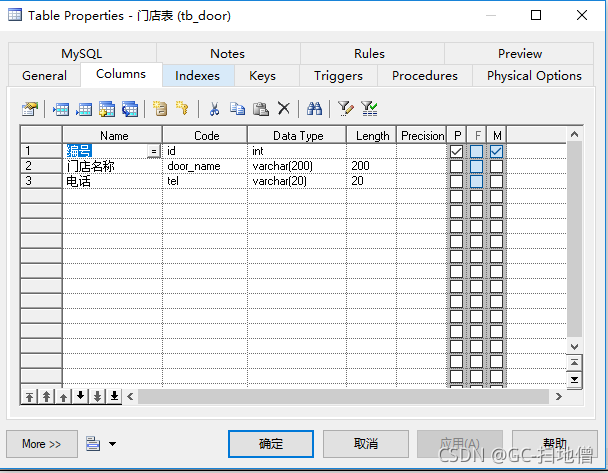The image size is (608, 473).
Task: Click the Insert a Row icon
Action: tap(61, 109)
